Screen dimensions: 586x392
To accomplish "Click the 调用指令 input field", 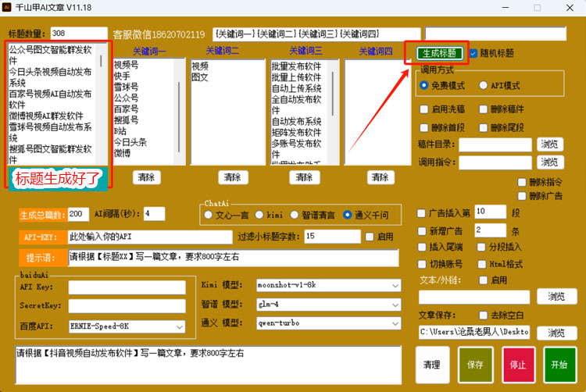I will click(x=495, y=162).
